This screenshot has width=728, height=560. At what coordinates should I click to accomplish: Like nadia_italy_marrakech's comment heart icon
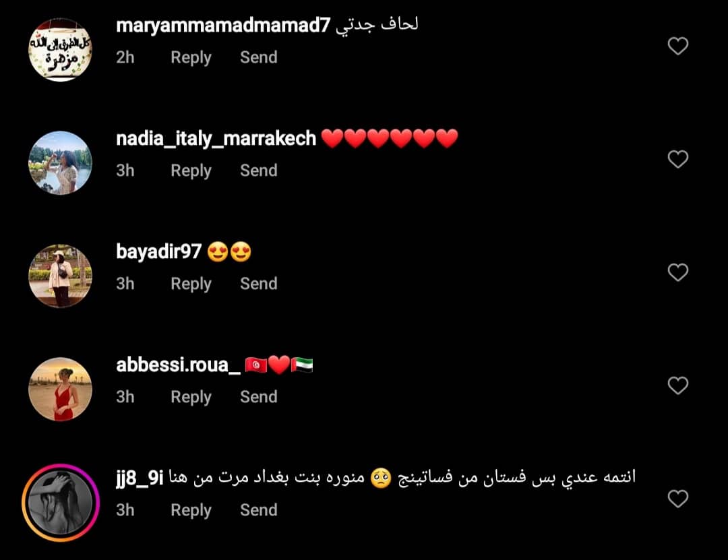678,159
